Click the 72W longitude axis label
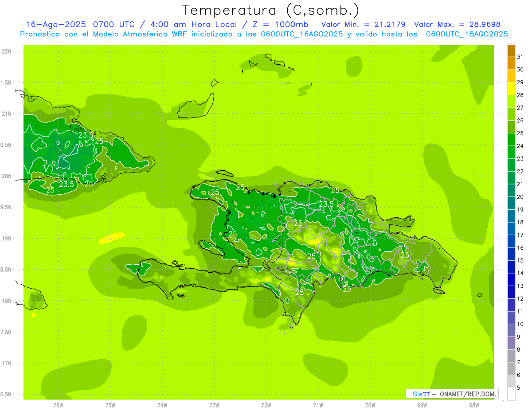Image resolution: width=532 pixels, height=411 pixels. [x=266, y=406]
